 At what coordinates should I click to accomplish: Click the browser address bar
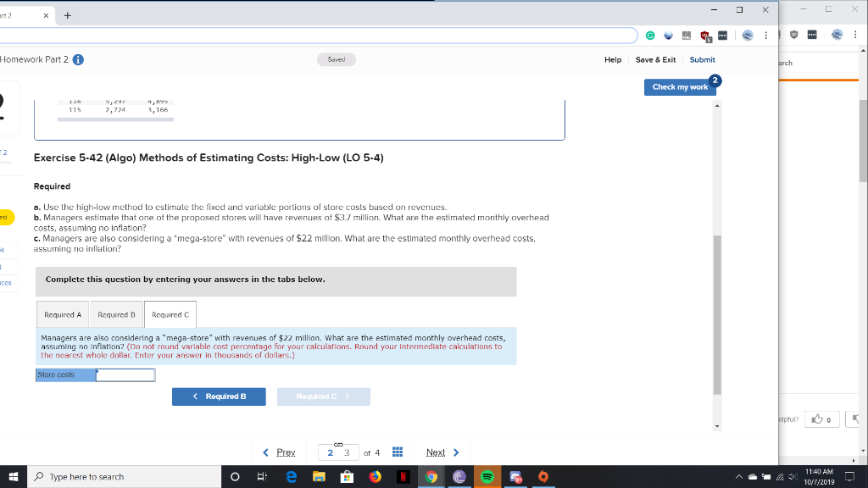click(318, 36)
